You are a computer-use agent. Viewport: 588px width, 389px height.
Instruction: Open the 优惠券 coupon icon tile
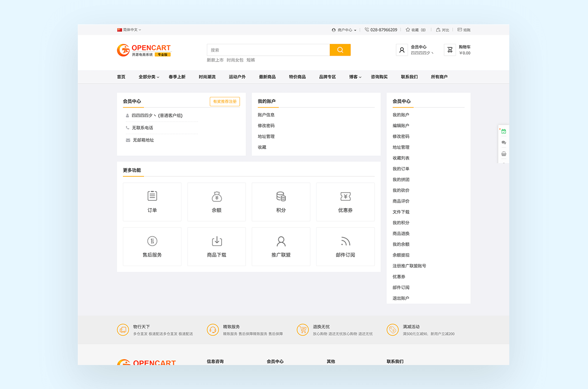pos(345,196)
